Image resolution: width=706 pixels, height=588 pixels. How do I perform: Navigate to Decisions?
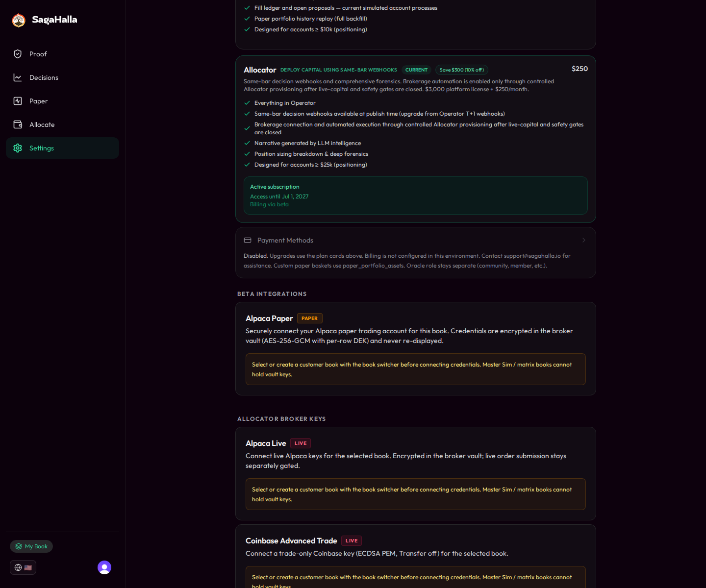[x=62, y=77]
